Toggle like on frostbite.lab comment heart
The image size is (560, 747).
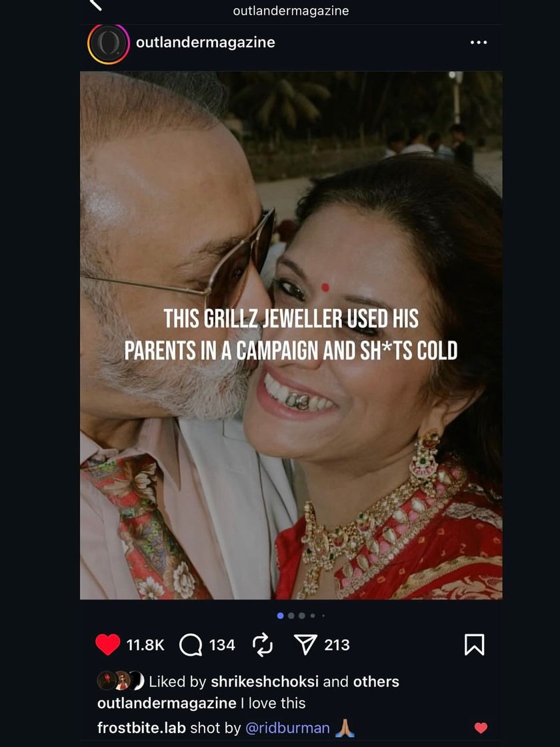click(x=481, y=728)
